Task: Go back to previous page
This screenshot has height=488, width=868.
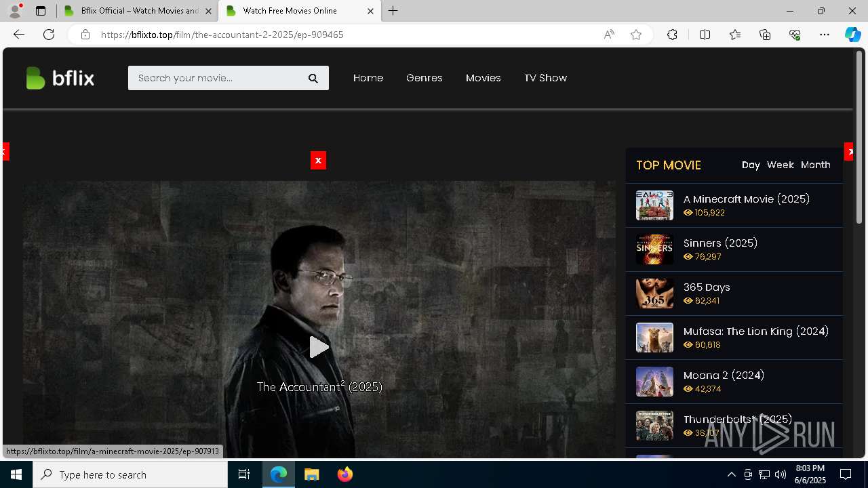Action: click(18, 35)
